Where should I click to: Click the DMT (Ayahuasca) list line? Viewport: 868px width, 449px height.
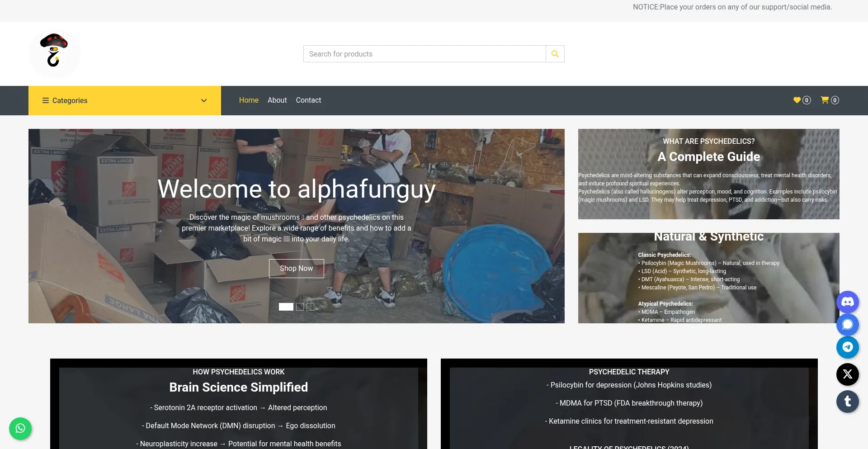(x=689, y=279)
